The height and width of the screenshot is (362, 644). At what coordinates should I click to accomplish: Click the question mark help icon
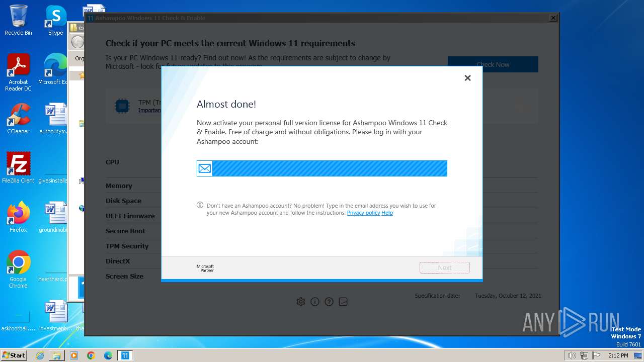tap(329, 302)
